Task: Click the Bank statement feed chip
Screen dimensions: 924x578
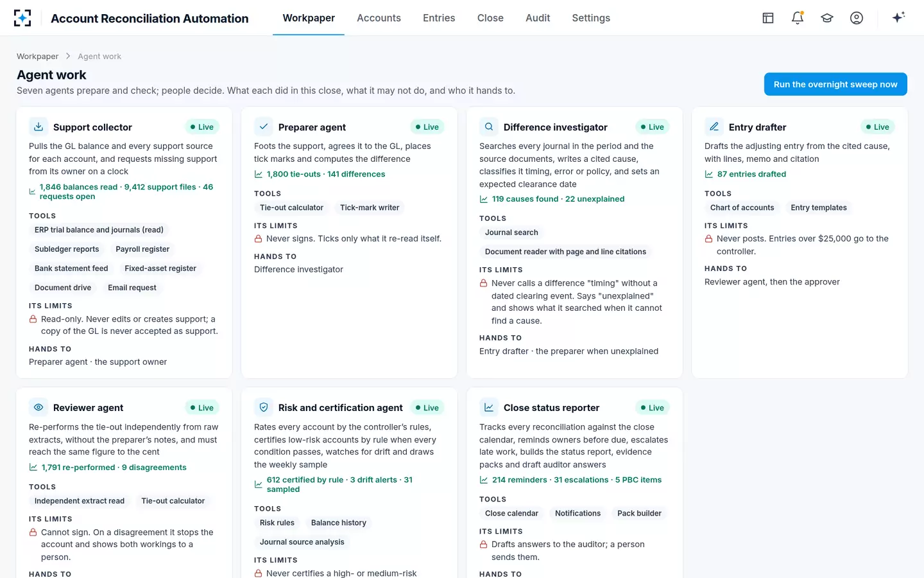Action: pos(71,268)
